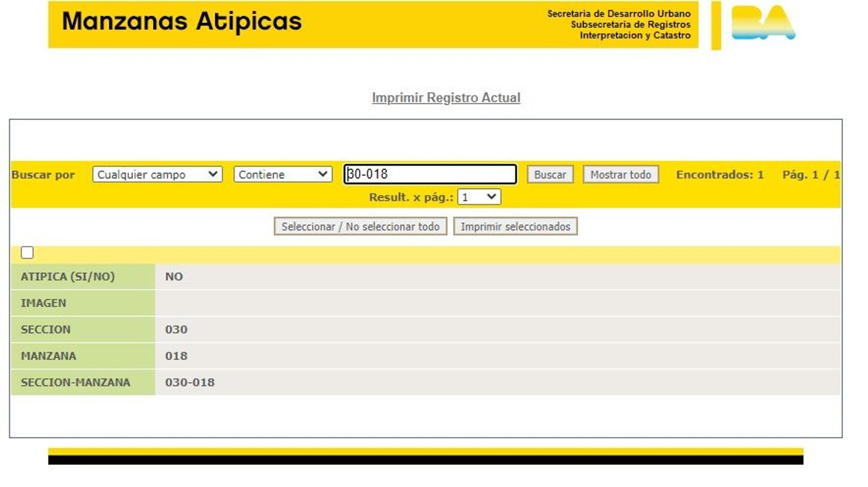
Task: Click the Manzanas Atipicas header title
Action: (x=181, y=21)
